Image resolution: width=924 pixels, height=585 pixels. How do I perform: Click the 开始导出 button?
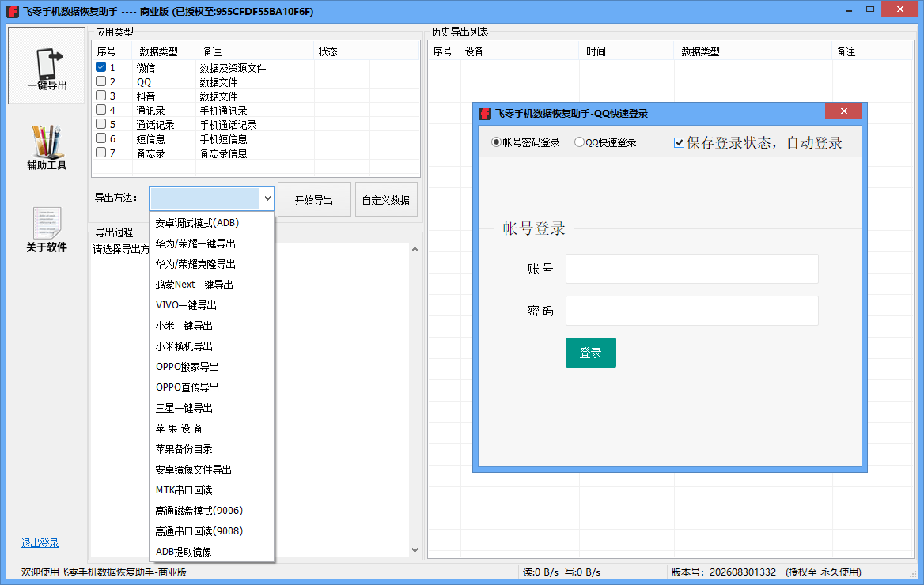[314, 200]
